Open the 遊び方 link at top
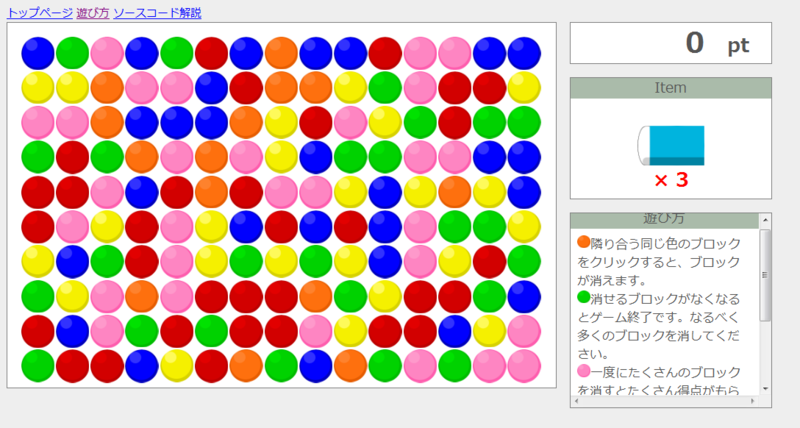Viewport: 800px width, 428px height. click(x=93, y=13)
